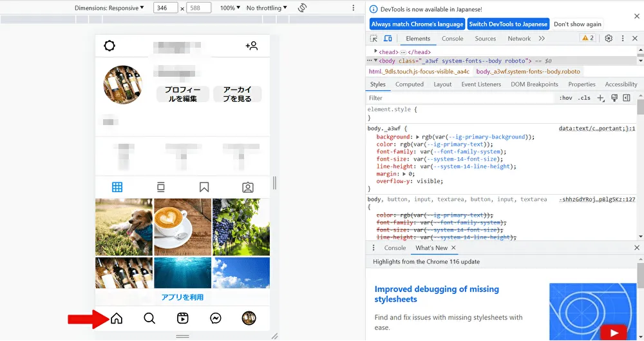Open the DOM Breakpoints tab
Screen dimensions: 644x341
pyautogui.click(x=535, y=84)
